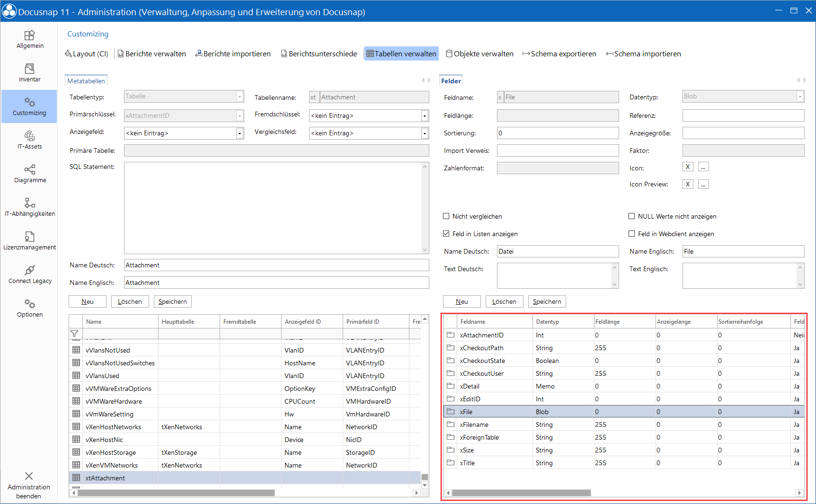Click Neu button under Felder

click(x=462, y=301)
